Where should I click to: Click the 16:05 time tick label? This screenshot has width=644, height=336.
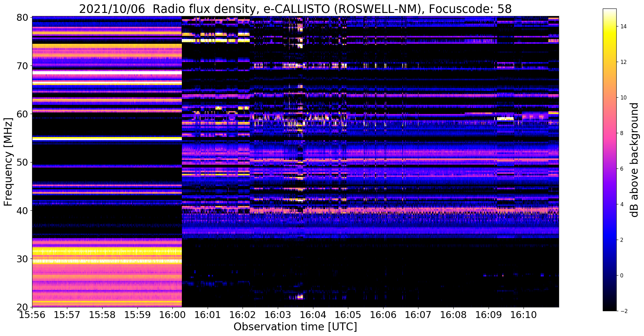click(x=348, y=315)
